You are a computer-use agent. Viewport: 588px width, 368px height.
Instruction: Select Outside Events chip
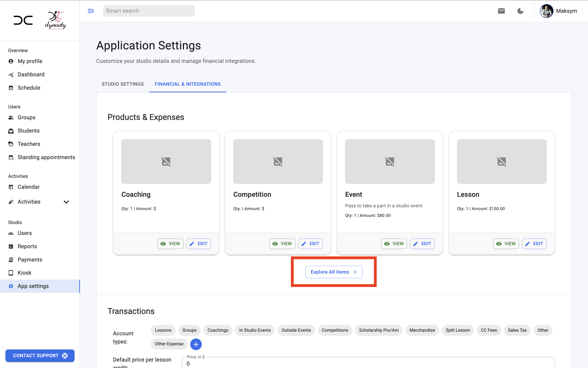point(296,330)
